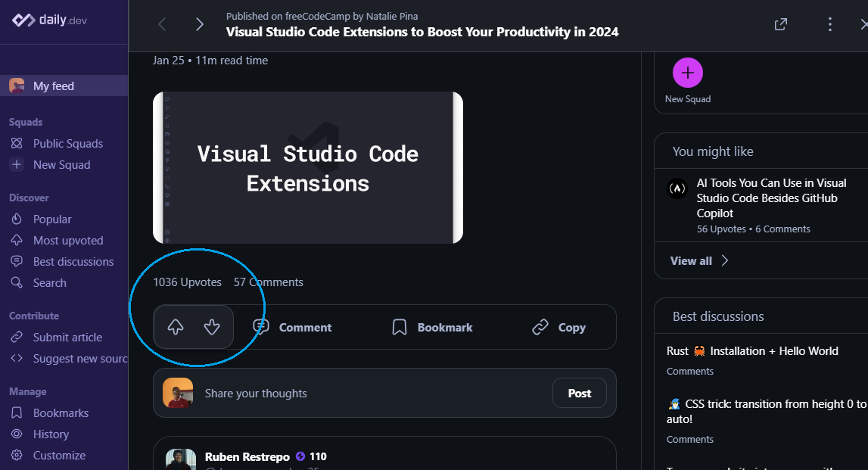Open the three-dot post options menu
This screenshot has height=470, width=868.
pyautogui.click(x=829, y=23)
